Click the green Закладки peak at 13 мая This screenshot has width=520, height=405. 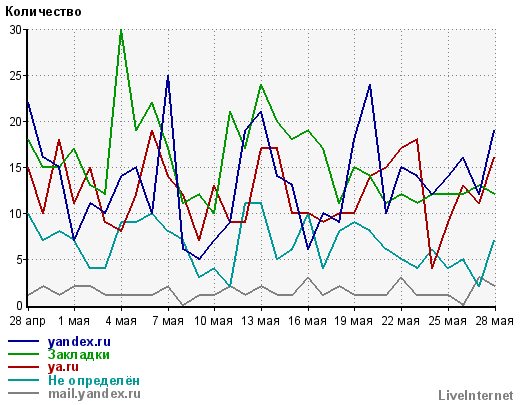point(261,85)
